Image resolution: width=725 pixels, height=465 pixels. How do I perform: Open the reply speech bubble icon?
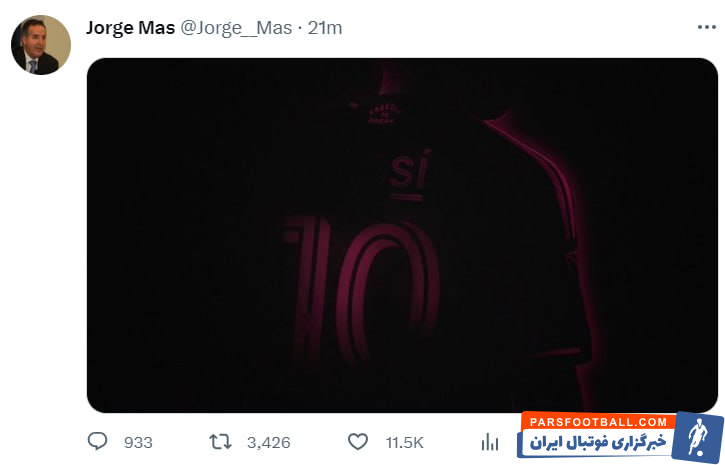tap(98, 441)
